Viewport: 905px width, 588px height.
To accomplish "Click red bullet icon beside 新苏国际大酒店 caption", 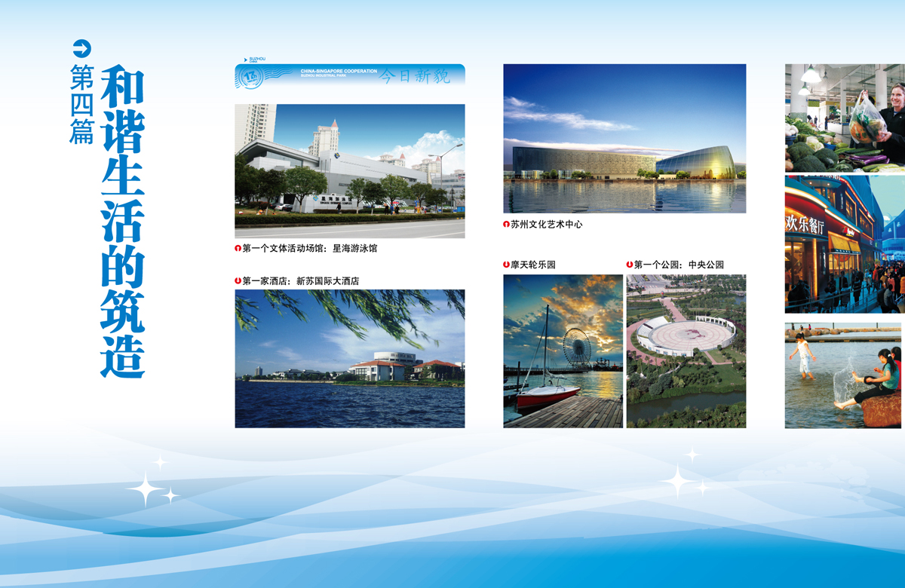I will coord(238,281).
